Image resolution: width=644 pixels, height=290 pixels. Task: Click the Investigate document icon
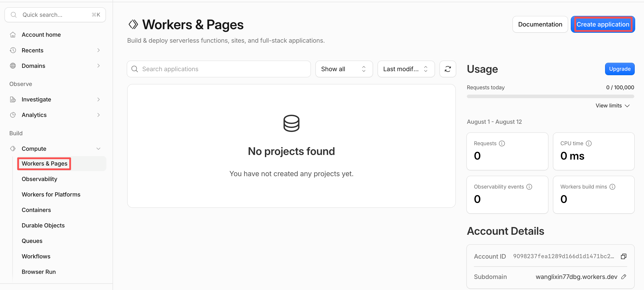[x=13, y=99]
